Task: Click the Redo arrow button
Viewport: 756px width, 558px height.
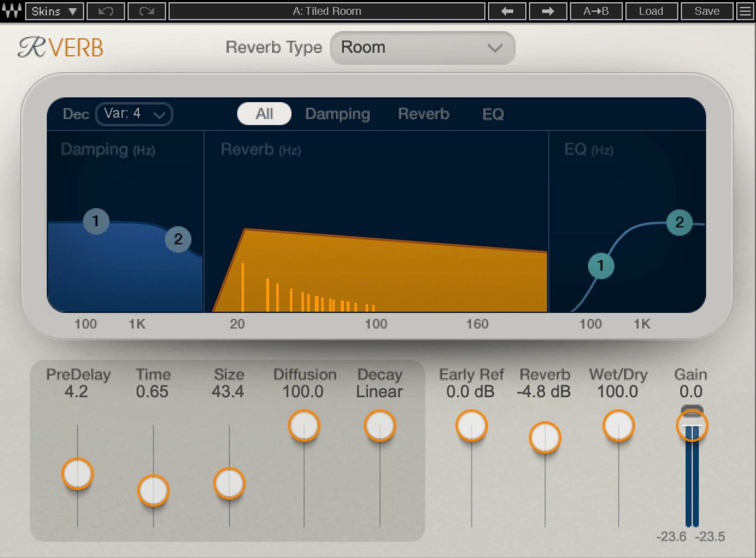Action: 146,11
